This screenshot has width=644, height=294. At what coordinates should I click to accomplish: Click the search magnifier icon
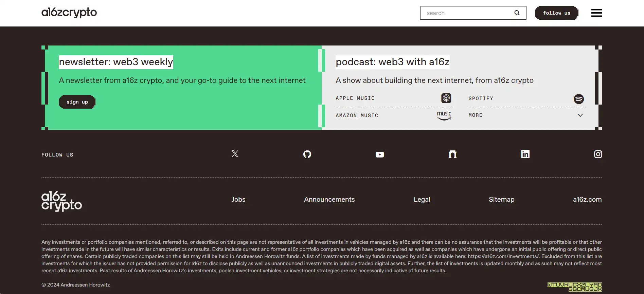coord(517,13)
